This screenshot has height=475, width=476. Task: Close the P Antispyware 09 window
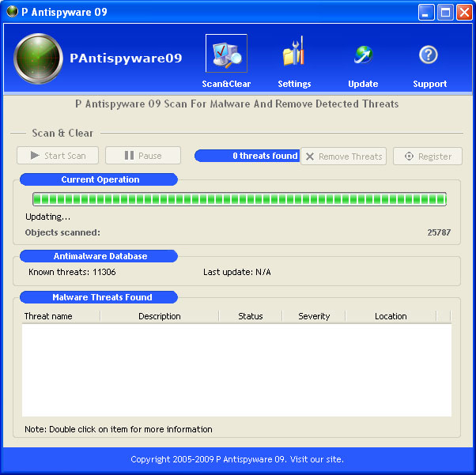(x=464, y=12)
